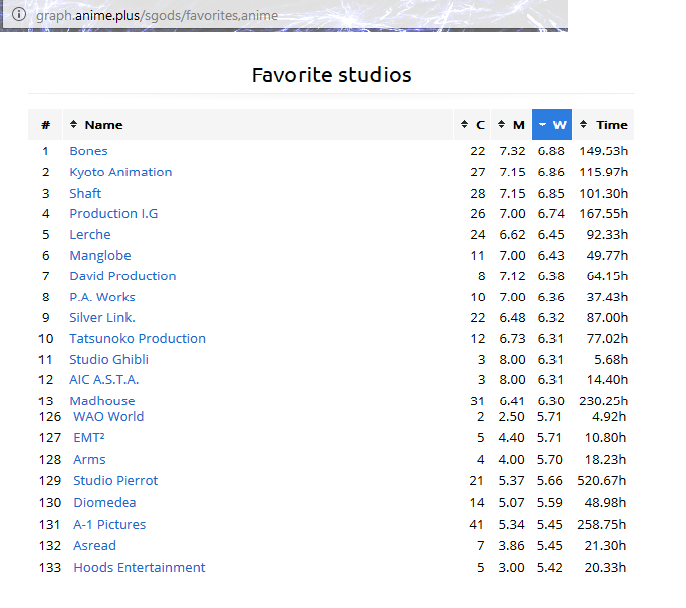The image size is (686, 608).
Task: Open David Production link
Action: [x=122, y=276]
